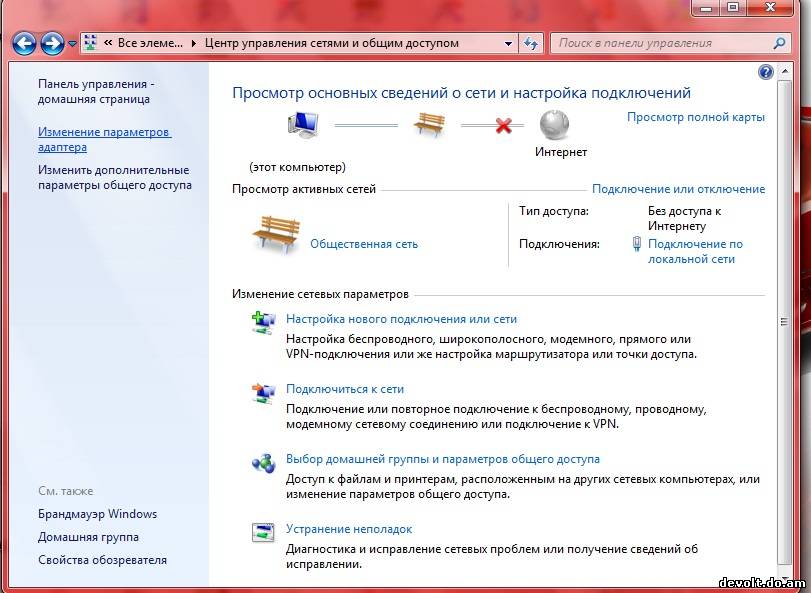Open Устранение неполадок link

point(349,529)
